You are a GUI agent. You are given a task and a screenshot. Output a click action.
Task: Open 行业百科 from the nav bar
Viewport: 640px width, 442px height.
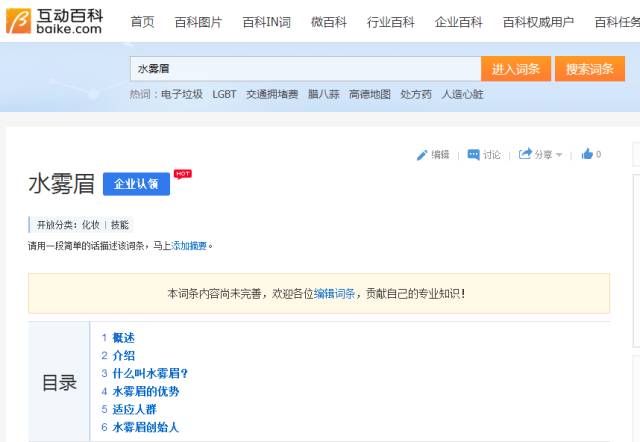coord(391,22)
